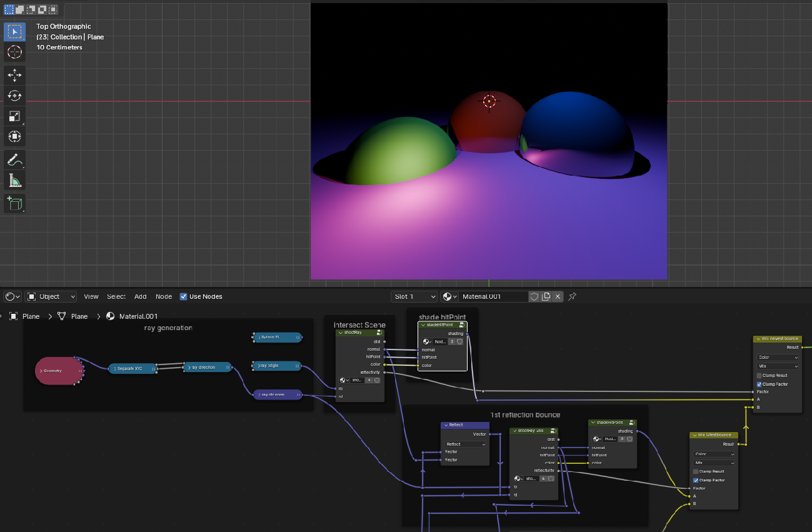The height and width of the screenshot is (532, 812).
Task: Enable Clamp Result on mix newest bounce
Action: coord(759,376)
